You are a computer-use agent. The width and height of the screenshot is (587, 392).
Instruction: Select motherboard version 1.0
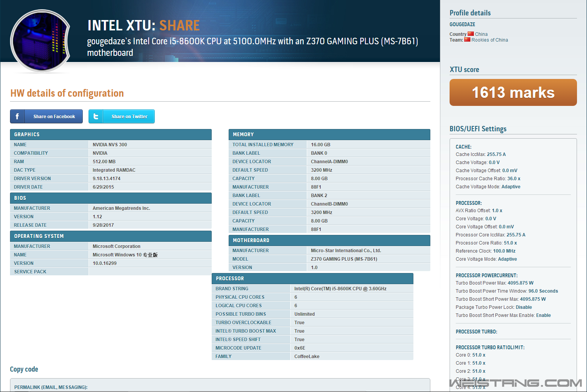click(314, 268)
